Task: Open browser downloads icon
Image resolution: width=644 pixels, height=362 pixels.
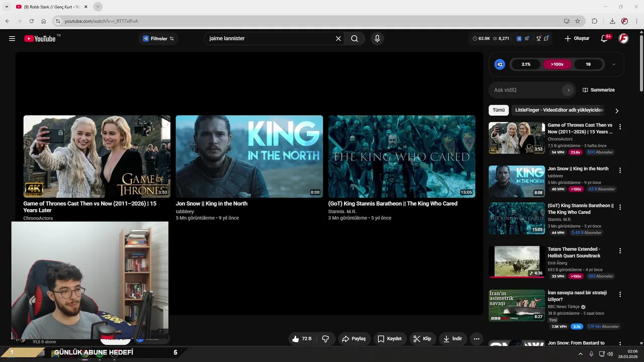Action: pyautogui.click(x=612, y=21)
